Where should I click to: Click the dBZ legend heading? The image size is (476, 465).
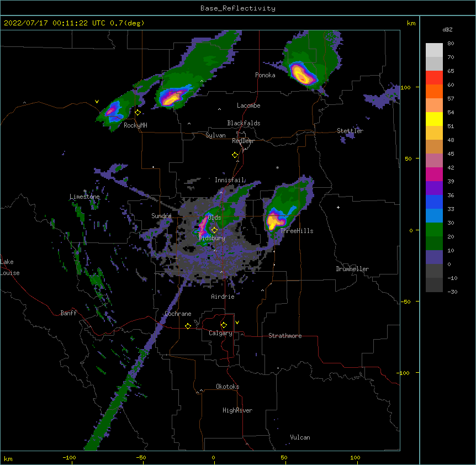pos(447,29)
